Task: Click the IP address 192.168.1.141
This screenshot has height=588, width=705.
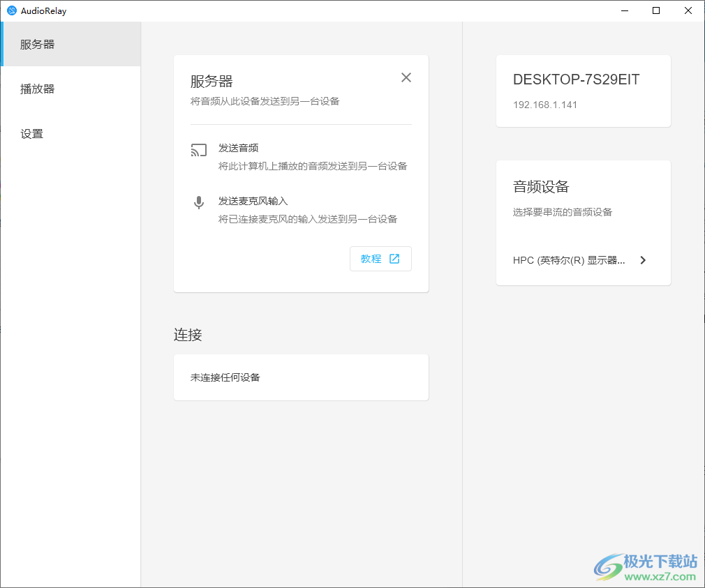Action: coord(544,104)
